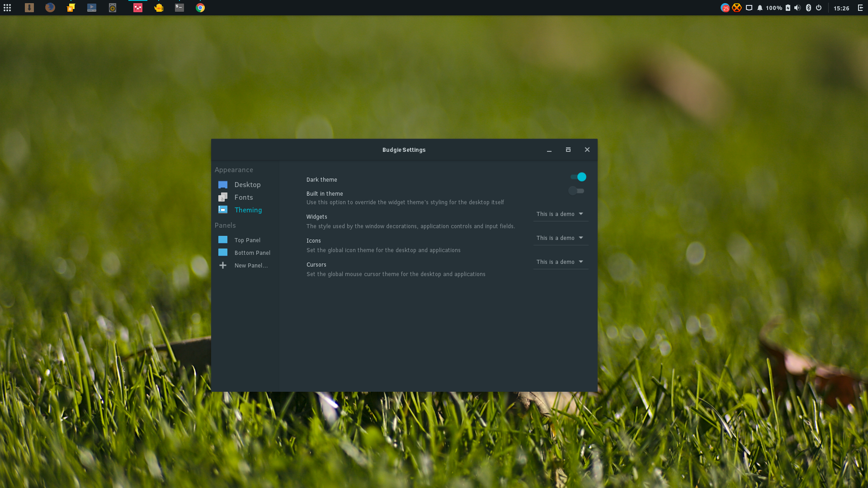Open the orange hexagon X tray icon
This screenshot has width=868, height=488.
pos(737,8)
